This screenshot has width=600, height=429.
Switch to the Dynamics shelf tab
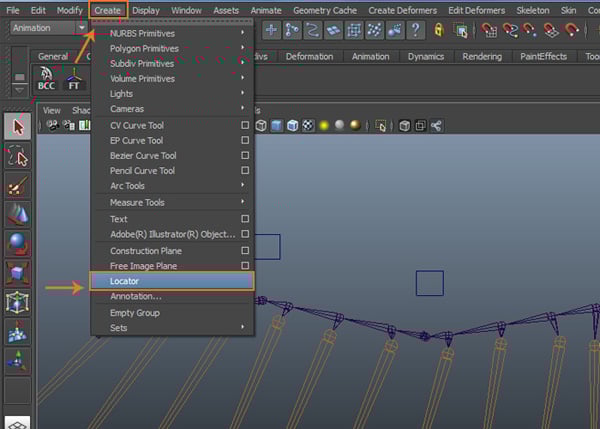[426, 57]
